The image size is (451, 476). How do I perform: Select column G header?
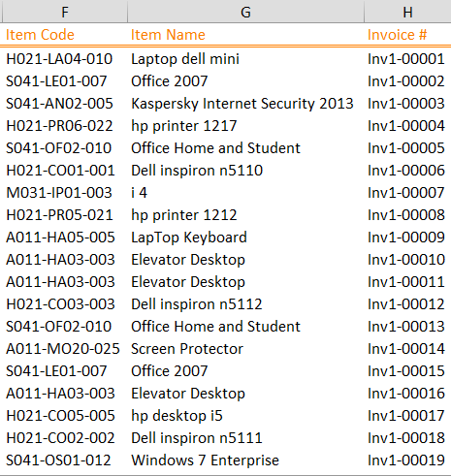245,12
